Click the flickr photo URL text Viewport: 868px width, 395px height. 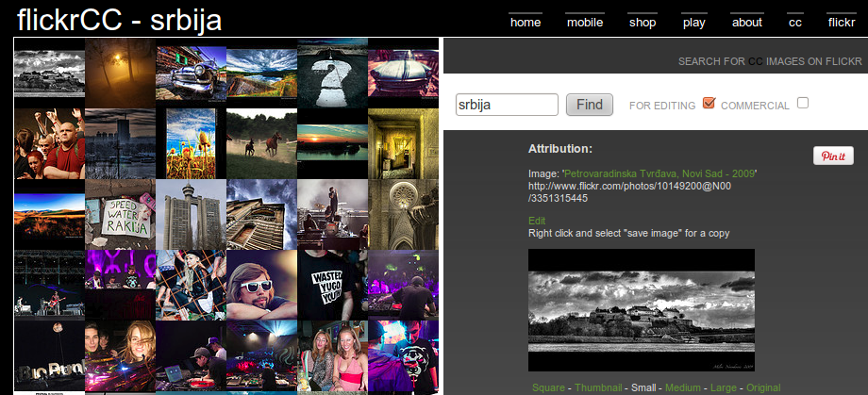(629, 192)
